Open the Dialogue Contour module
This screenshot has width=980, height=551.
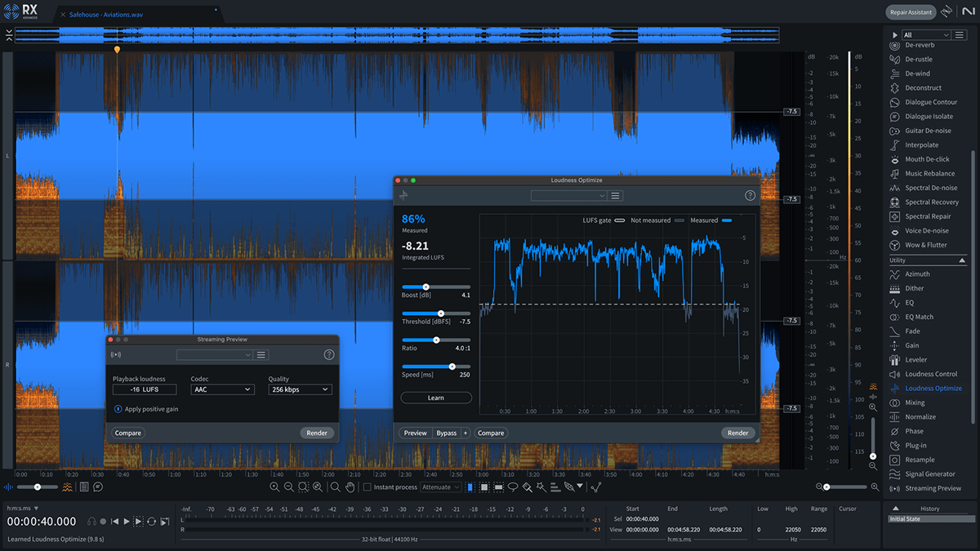[x=931, y=102]
